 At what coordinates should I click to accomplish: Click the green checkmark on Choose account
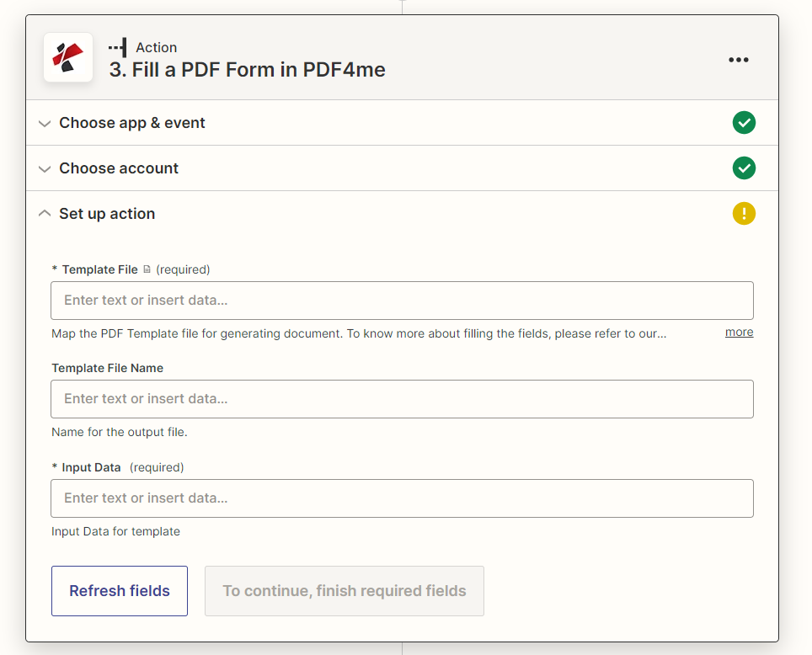pos(744,168)
